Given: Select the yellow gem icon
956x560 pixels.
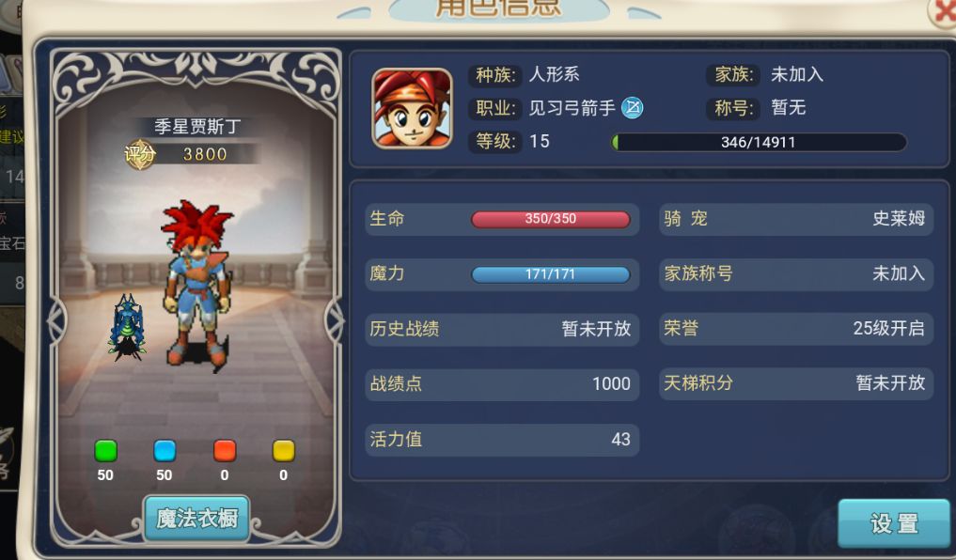Looking at the screenshot, I should coord(284,450).
